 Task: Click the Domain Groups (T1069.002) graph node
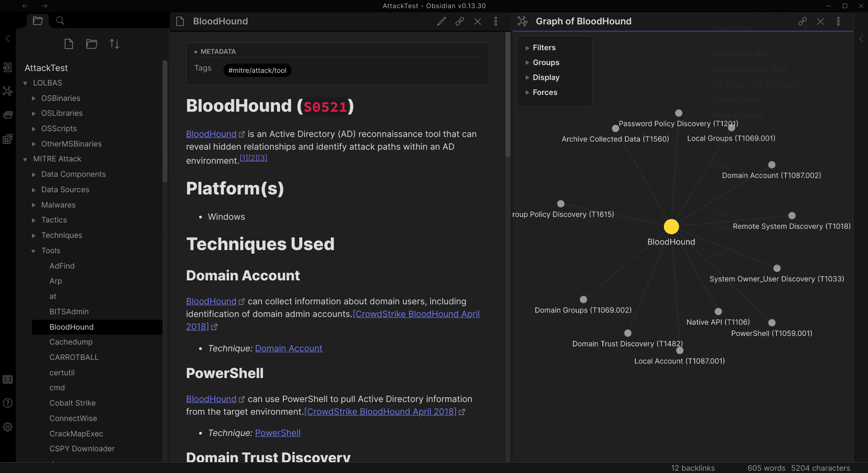583,299
